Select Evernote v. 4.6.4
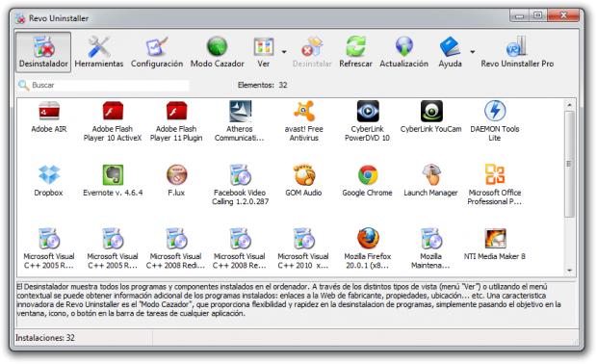The image size is (597, 364). coord(113,181)
